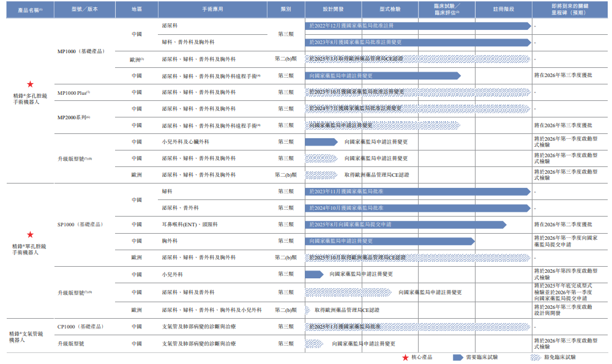Click the hatched arrow legend icon 豁免臨床試驗

(535, 357)
